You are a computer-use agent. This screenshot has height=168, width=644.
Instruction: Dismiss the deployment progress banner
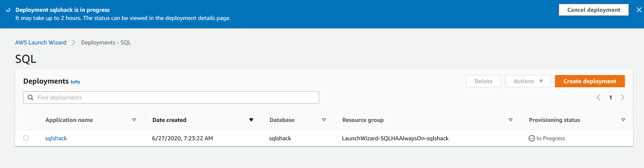pyautogui.click(x=639, y=10)
